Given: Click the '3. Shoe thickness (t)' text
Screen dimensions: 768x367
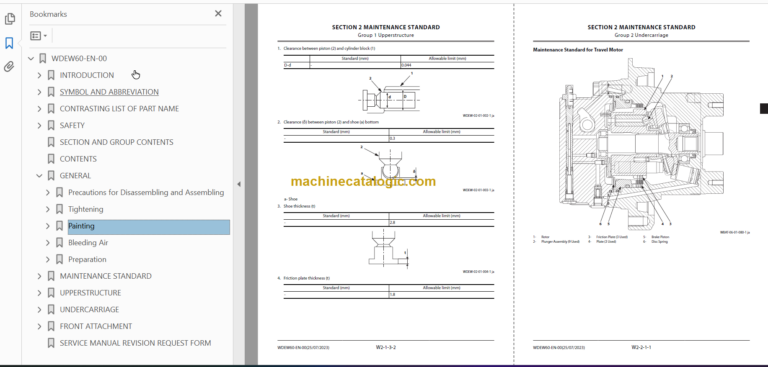Looking at the screenshot, I should [296, 206].
